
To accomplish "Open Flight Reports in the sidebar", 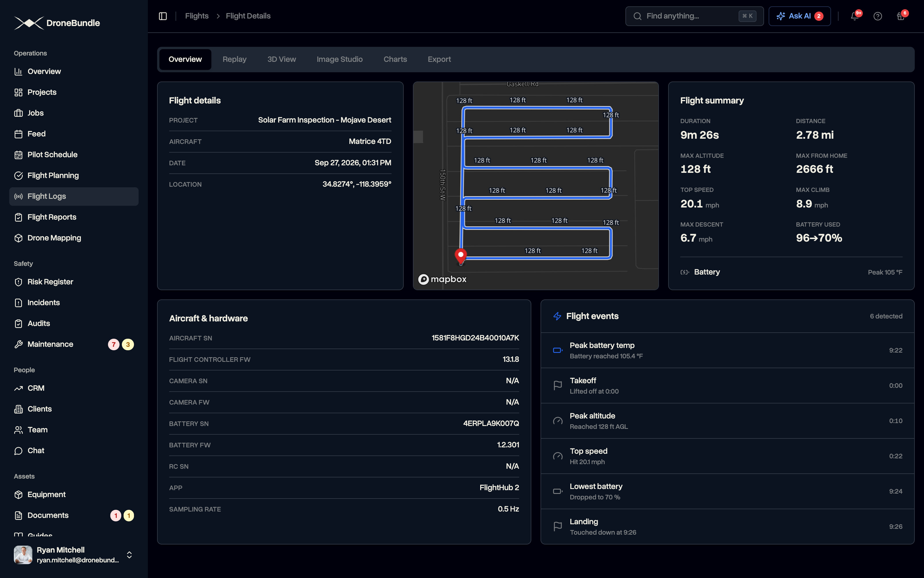I will (x=74, y=217).
